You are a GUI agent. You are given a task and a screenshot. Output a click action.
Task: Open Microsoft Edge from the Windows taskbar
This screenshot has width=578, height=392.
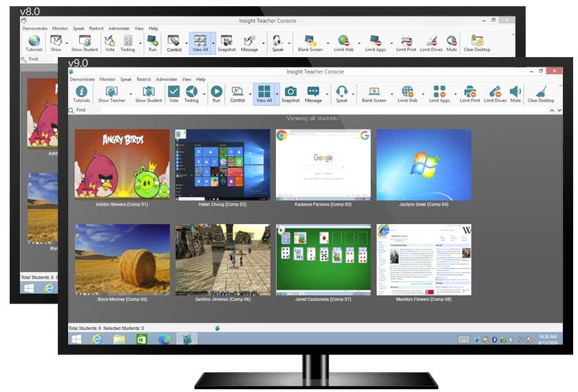tap(163, 339)
